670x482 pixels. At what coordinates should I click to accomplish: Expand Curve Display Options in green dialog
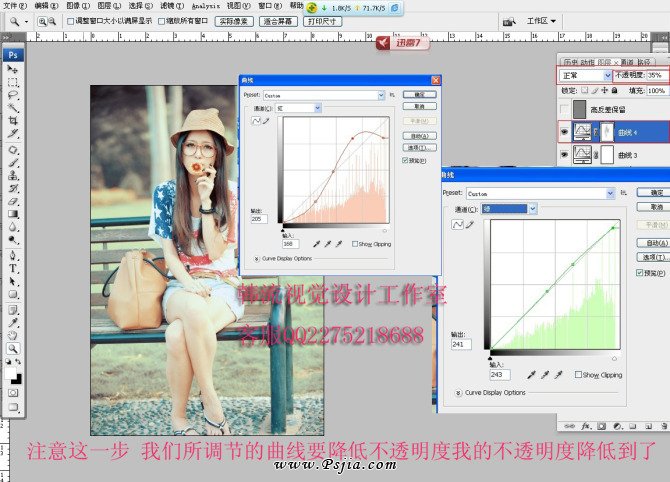point(458,392)
